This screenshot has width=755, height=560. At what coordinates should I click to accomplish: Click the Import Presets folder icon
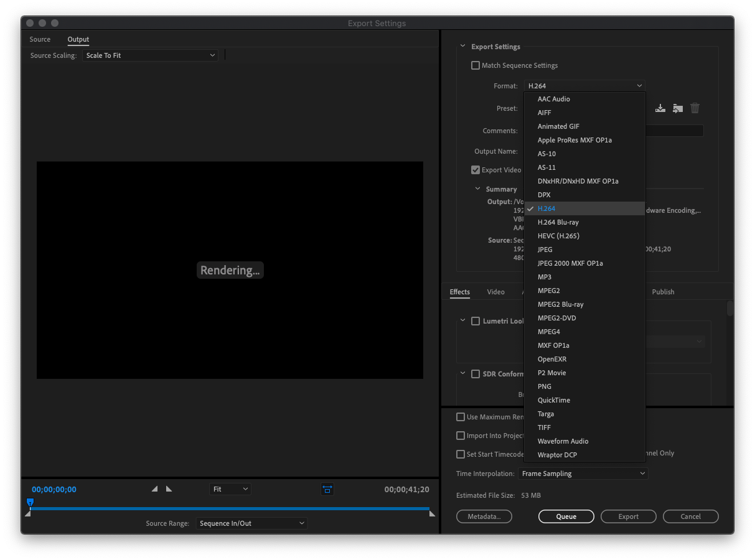pyautogui.click(x=678, y=108)
